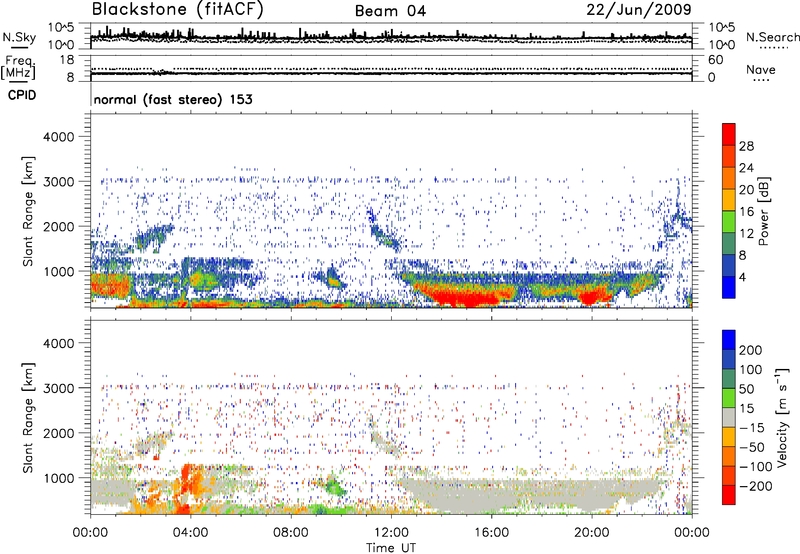Click the 'Power [dB]' color bar label

(764, 211)
